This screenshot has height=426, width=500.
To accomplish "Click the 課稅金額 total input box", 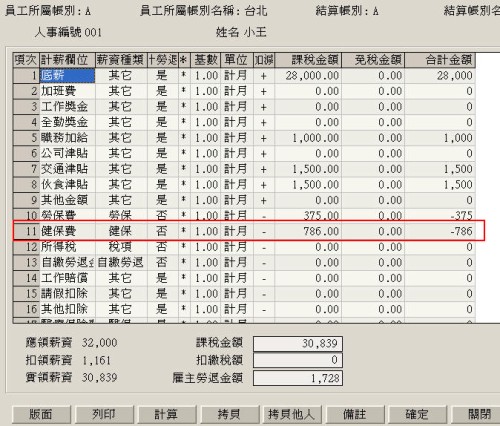I will pos(298,344).
